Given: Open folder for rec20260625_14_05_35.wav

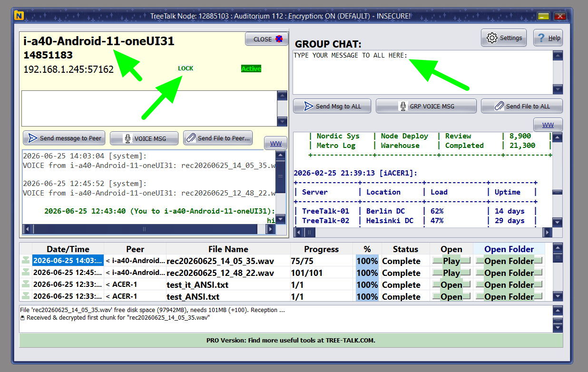Looking at the screenshot, I should [x=509, y=261].
